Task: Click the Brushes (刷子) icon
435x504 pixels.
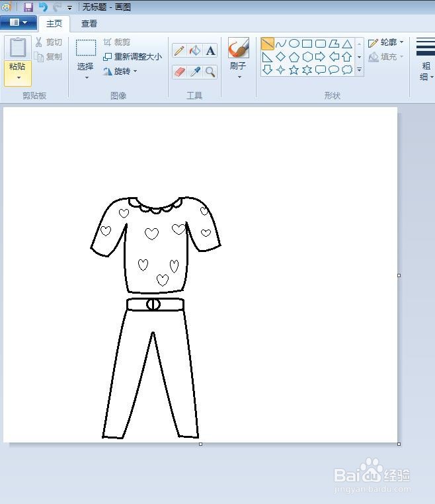Action: [239, 48]
